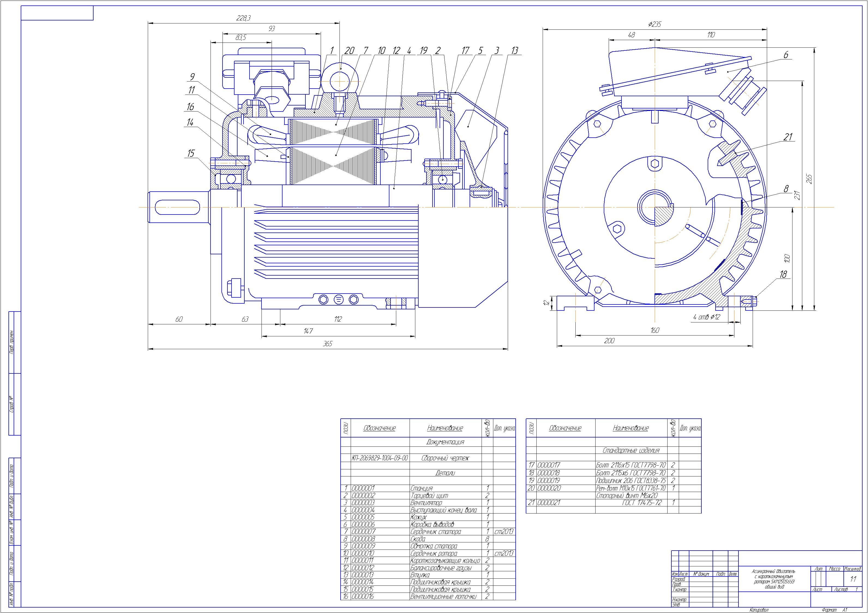868x613 pixels.
Task: Click callout number 15 on left side
Action: coord(191,153)
